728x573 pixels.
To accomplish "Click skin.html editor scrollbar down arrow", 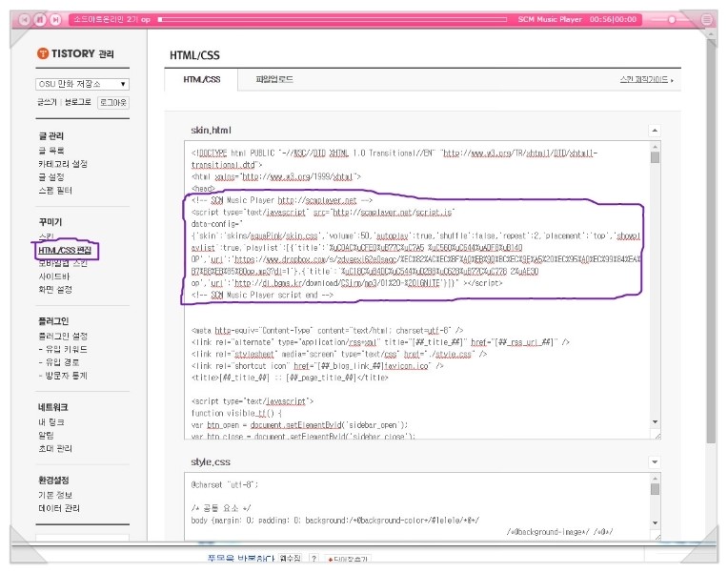I will [x=656, y=422].
